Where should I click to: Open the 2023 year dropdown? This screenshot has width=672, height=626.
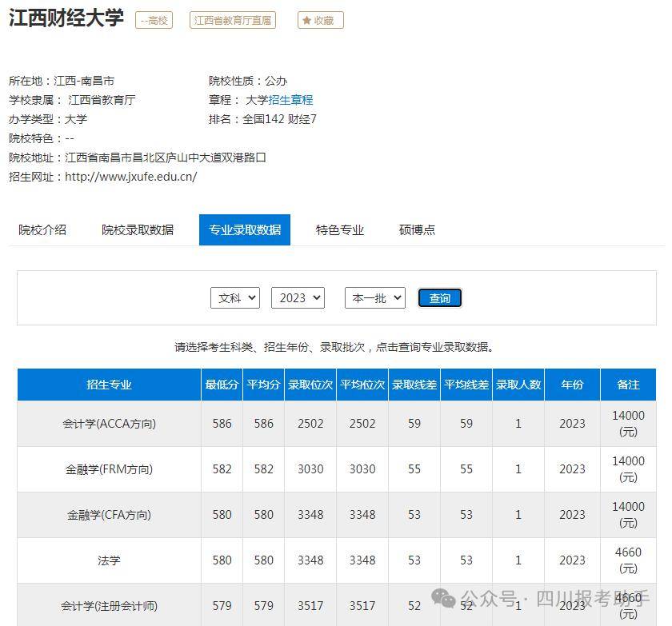click(x=298, y=298)
